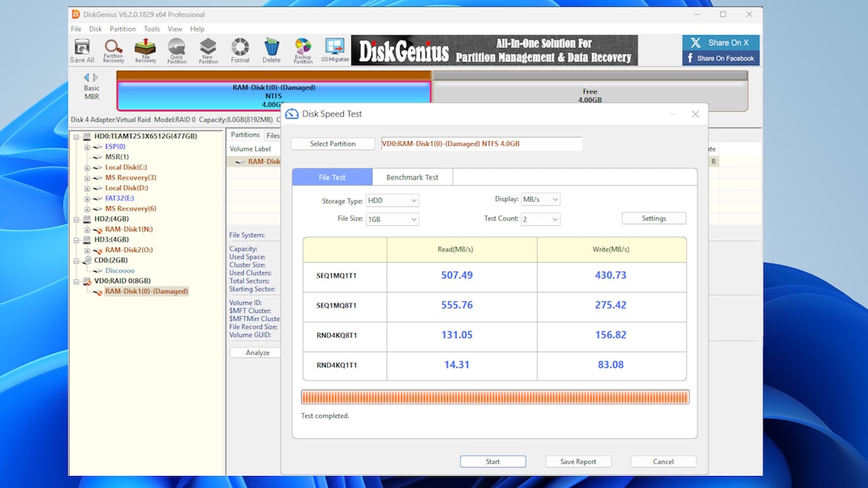Create a New Partition from the toolbar

coord(208,50)
